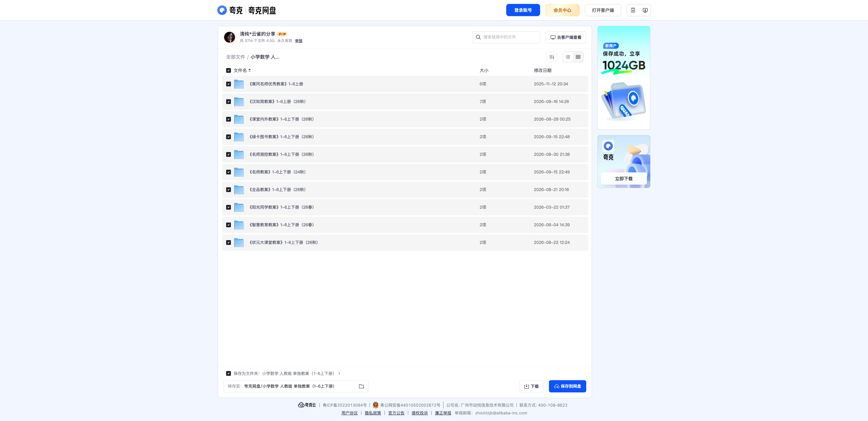Toggle the 保存为文件夹 checkbox
The image size is (868, 421).
click(229, 374)
